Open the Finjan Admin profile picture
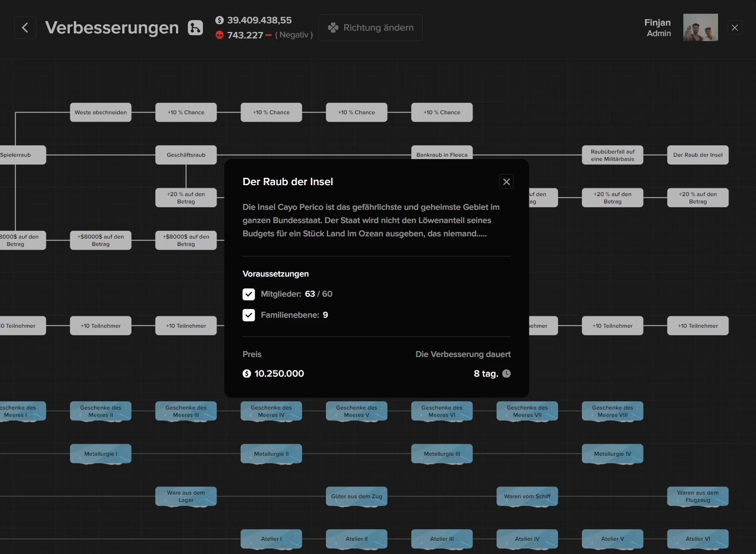The image size is (756, 554). pos(700,27)
